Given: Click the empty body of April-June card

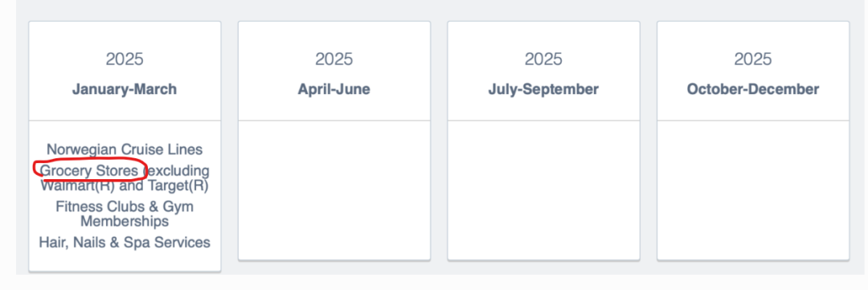Looking at the screenshot, I should (334, 190).
